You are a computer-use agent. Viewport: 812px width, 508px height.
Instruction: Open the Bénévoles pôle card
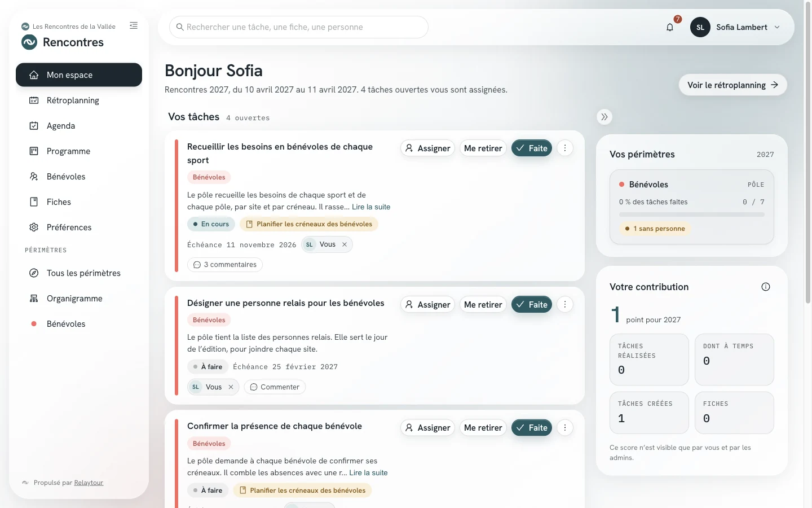[692, 207]
